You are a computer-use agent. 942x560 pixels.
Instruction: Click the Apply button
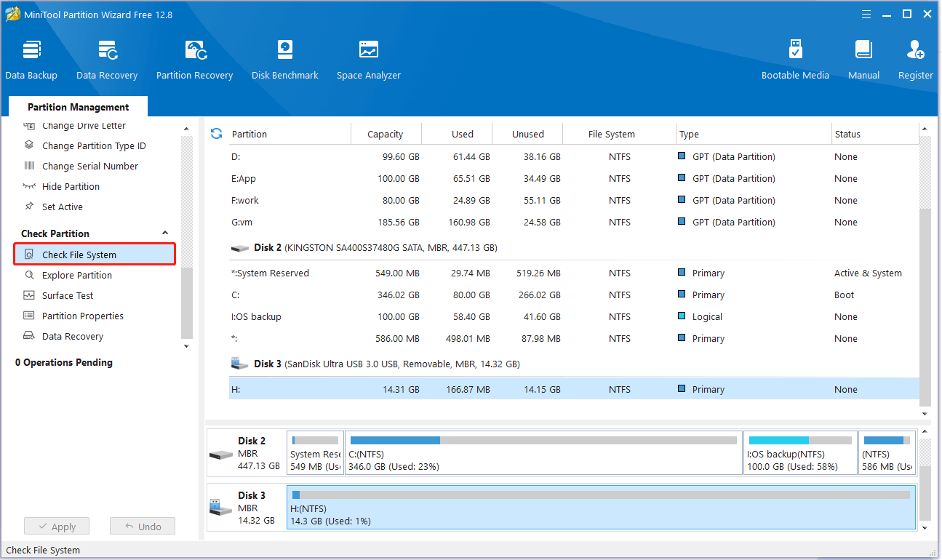[x=57, y=527]
